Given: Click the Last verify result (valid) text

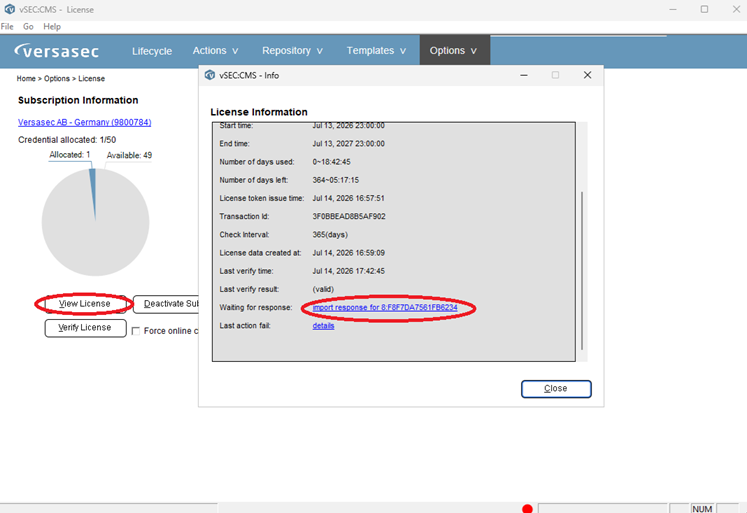Looking at the screenshot, I should (323, 289).
